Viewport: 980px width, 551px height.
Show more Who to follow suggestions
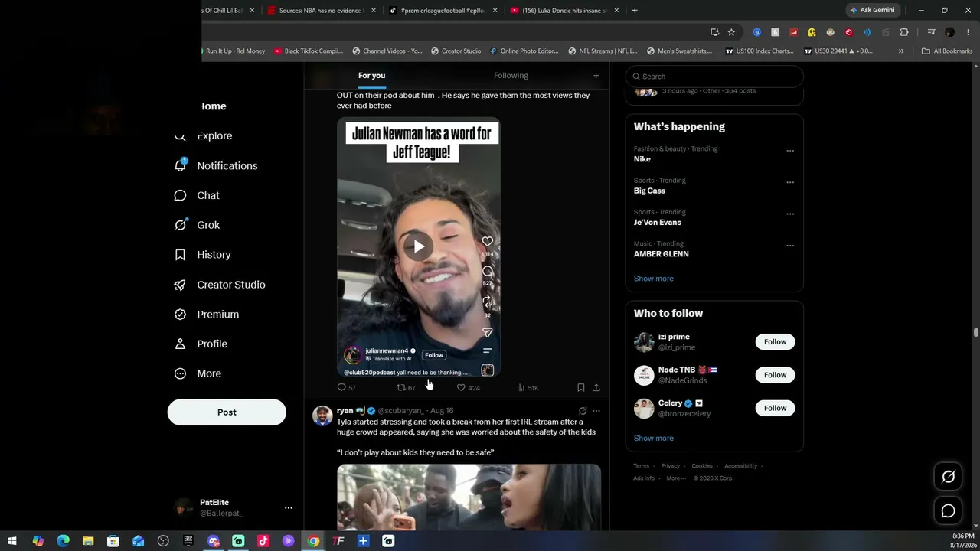(653, 439)
